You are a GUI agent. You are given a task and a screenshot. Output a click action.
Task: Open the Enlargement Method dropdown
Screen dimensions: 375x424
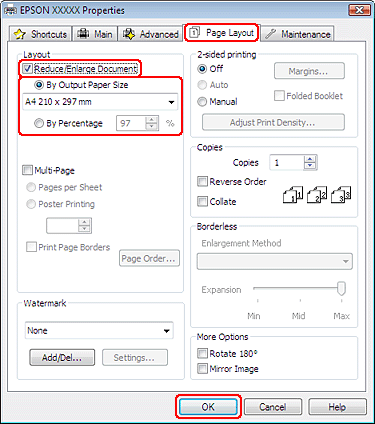tap(275, 261)
